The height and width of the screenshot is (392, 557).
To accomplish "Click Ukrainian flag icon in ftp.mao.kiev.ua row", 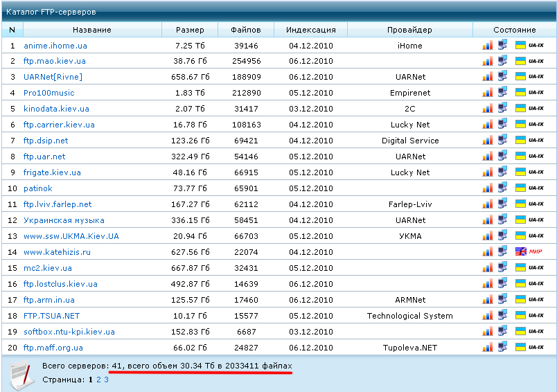I will point(520,61).
